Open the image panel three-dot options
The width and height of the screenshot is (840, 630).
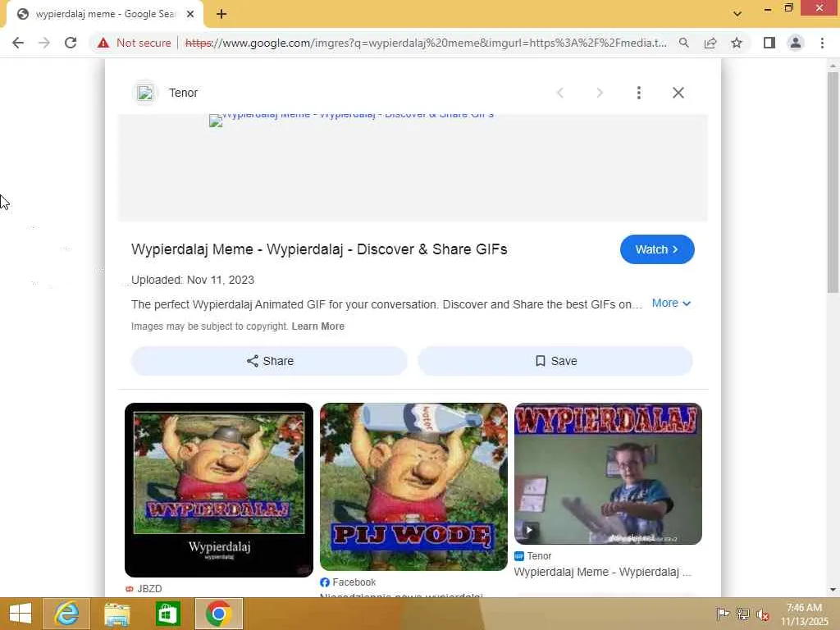(x=638, y=93)
